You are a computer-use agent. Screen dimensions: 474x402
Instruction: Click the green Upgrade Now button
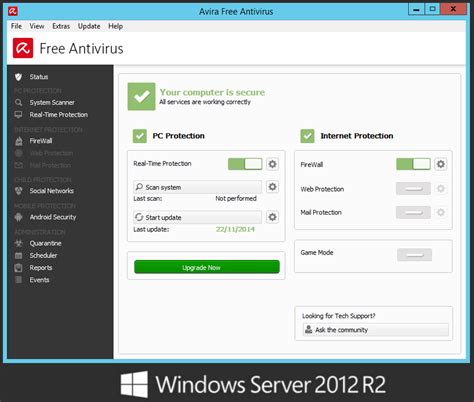pos(207,267)
